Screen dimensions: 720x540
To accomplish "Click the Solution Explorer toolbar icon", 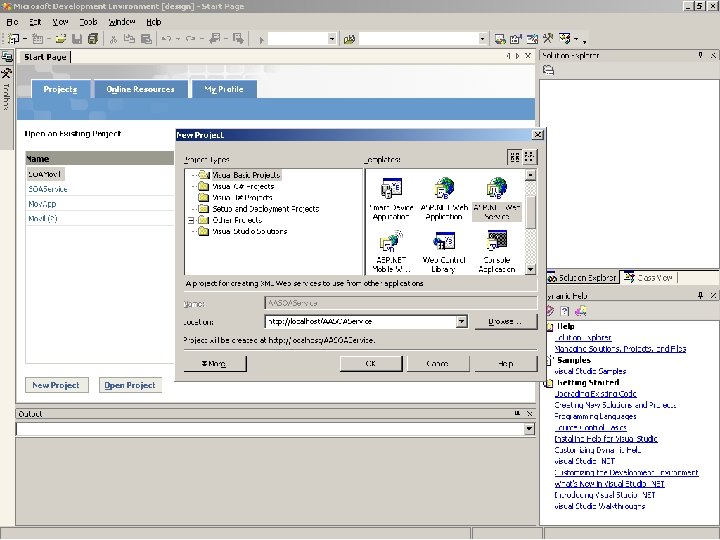I will click(500, 39).
